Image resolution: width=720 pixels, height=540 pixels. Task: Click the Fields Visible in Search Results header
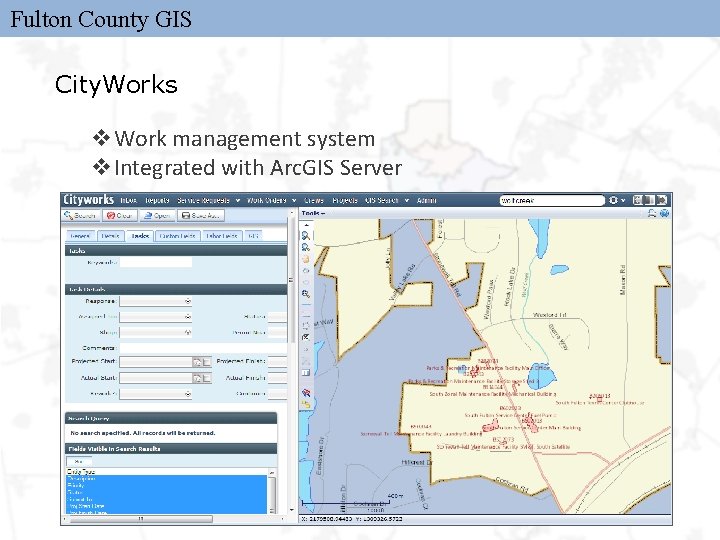tap(171, 449)
